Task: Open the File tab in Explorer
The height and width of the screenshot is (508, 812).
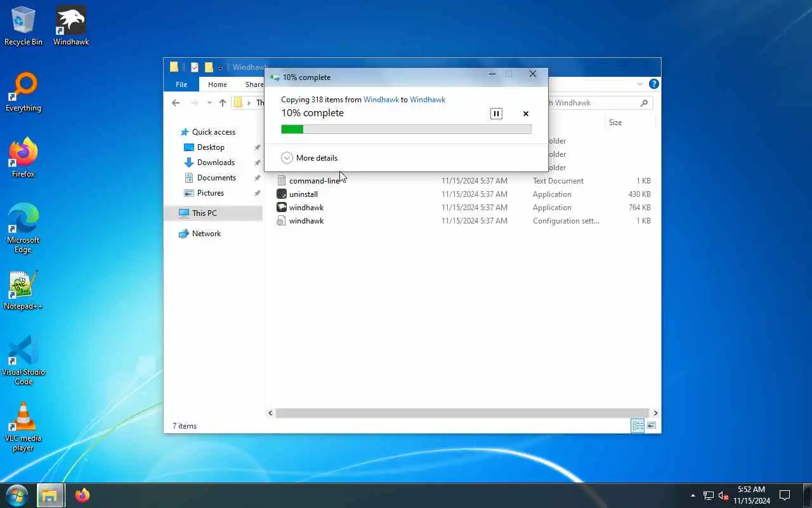Action: (181, 84)
